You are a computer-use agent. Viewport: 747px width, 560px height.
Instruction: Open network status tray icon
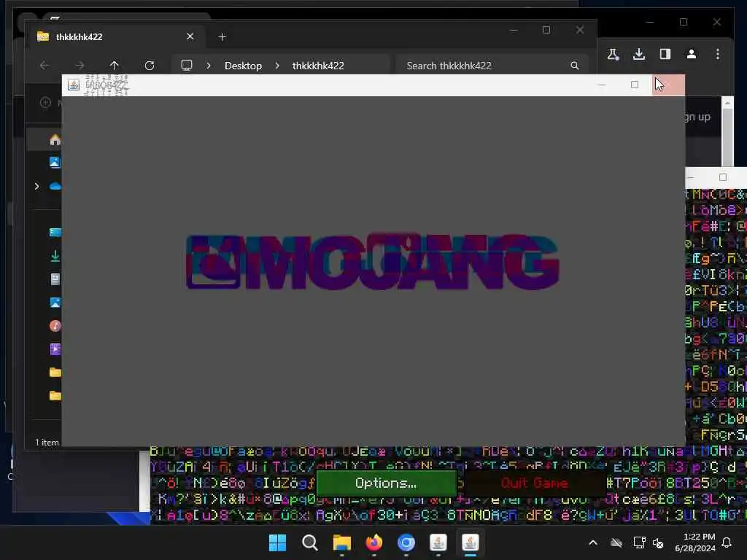639,542
